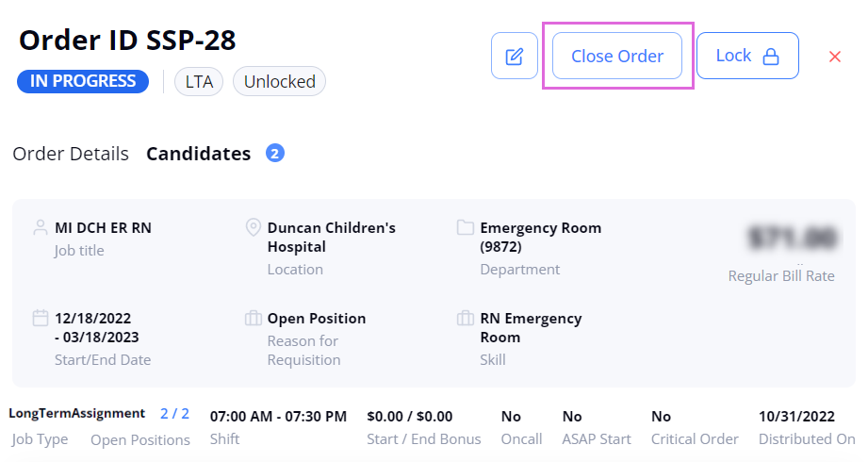The height and width of the screenshot is (462, 868).
Task: Click location pin icon near hospital name
Action: (x=253, y=227)
